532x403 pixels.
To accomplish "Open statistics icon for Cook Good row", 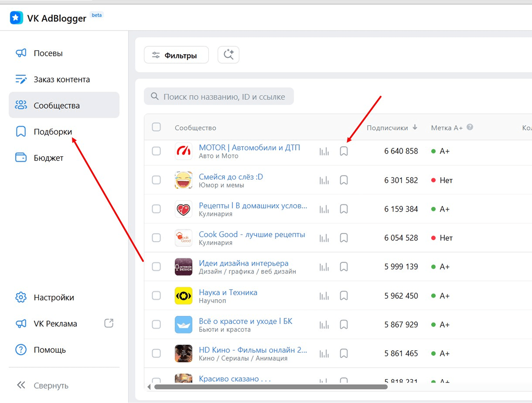I will pyautogui.click(x=324, y=238).
